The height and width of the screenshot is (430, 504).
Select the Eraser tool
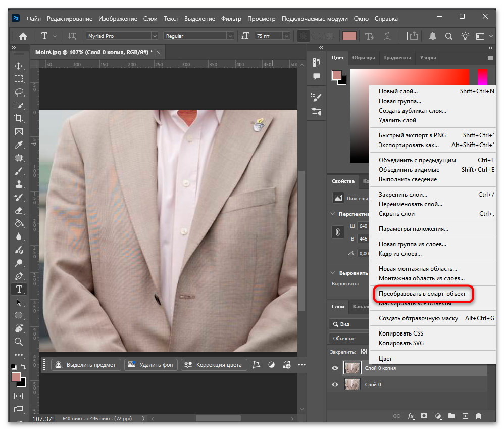pos(19,211)
